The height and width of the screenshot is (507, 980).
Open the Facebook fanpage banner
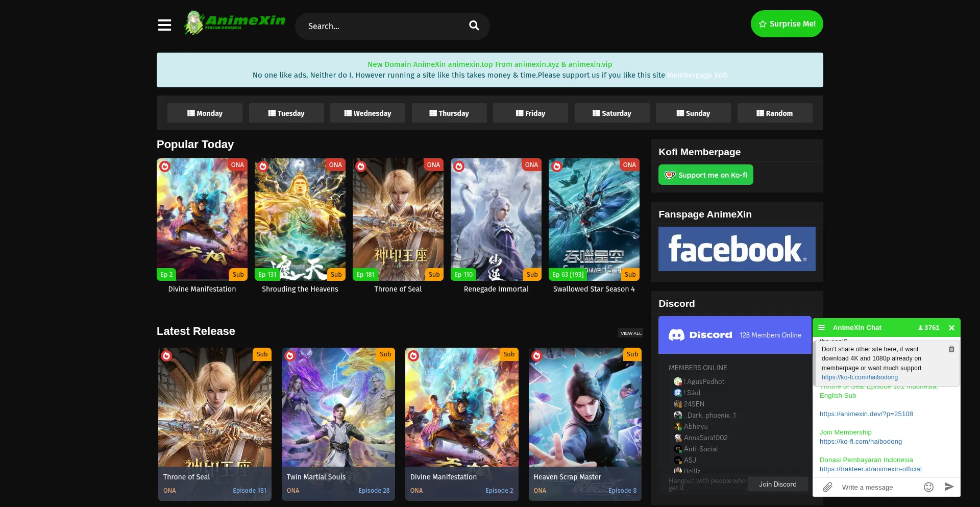tap(737, 249)
